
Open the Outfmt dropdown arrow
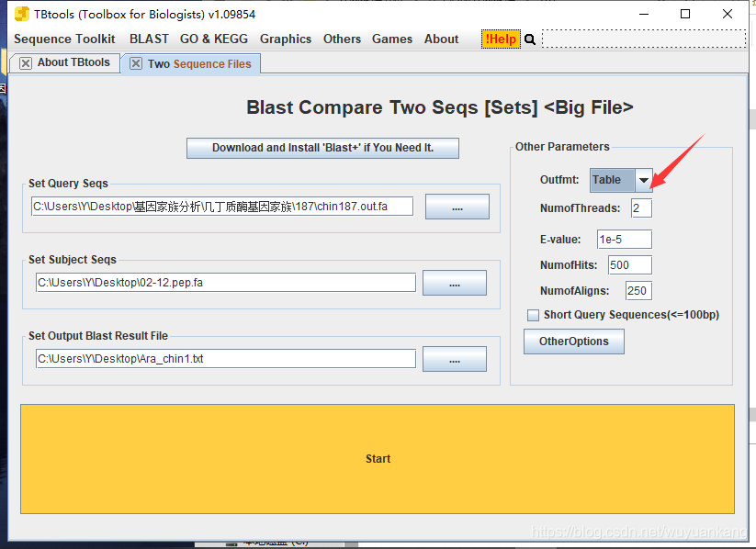pyautogui.click(x=644, y=180)
